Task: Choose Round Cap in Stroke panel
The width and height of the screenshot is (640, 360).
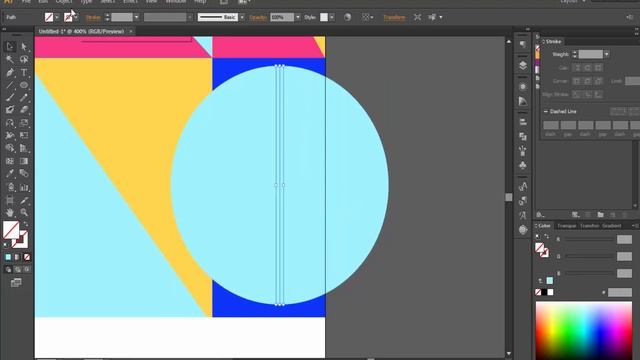Action: (x=587, y=68)
